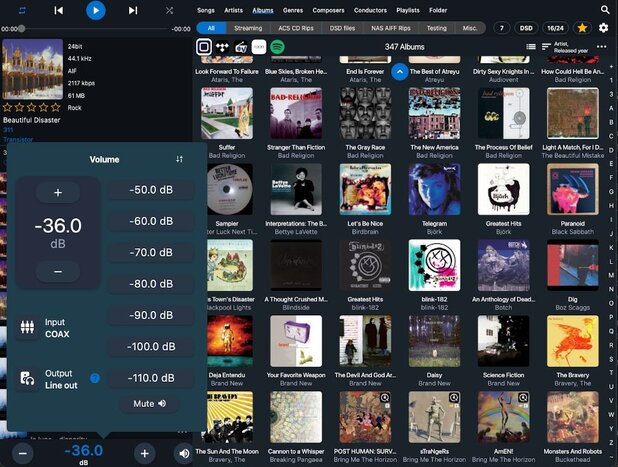Image resolution: width=618 pixels, height=467 pixels.
Task: Open the Paranoid album by Black Sabbath
Action: click(573, 190)
